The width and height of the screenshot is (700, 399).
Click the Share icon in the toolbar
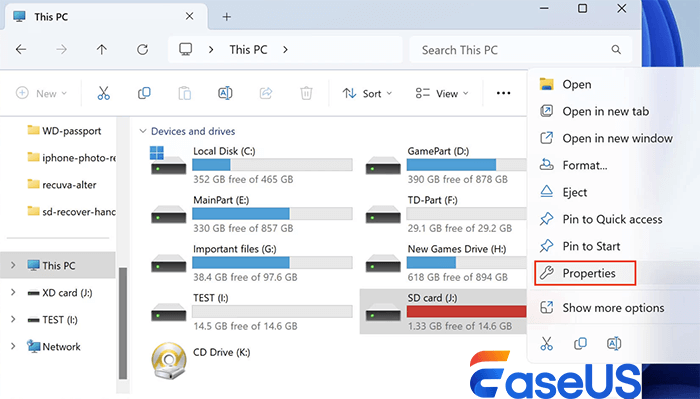[x=266, y=93]
